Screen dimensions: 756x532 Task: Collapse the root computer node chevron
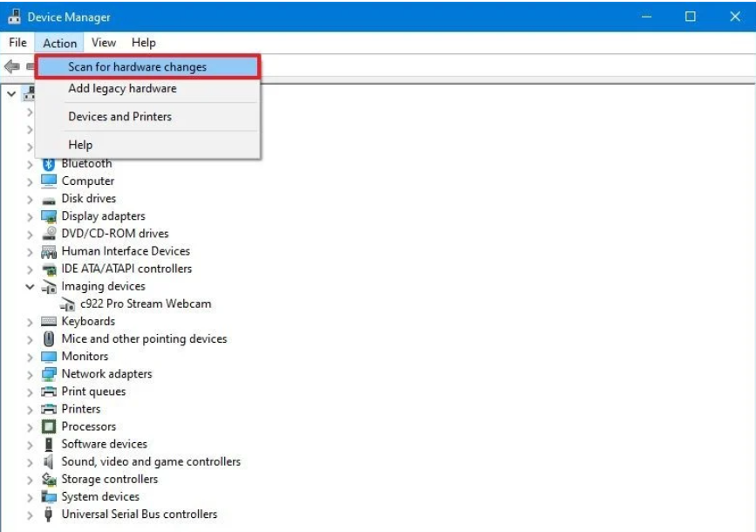[11, 94]
